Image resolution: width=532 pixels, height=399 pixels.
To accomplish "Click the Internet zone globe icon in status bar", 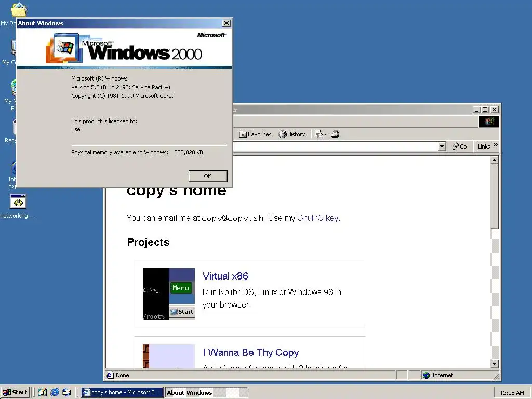I will (x=427, y=375).
